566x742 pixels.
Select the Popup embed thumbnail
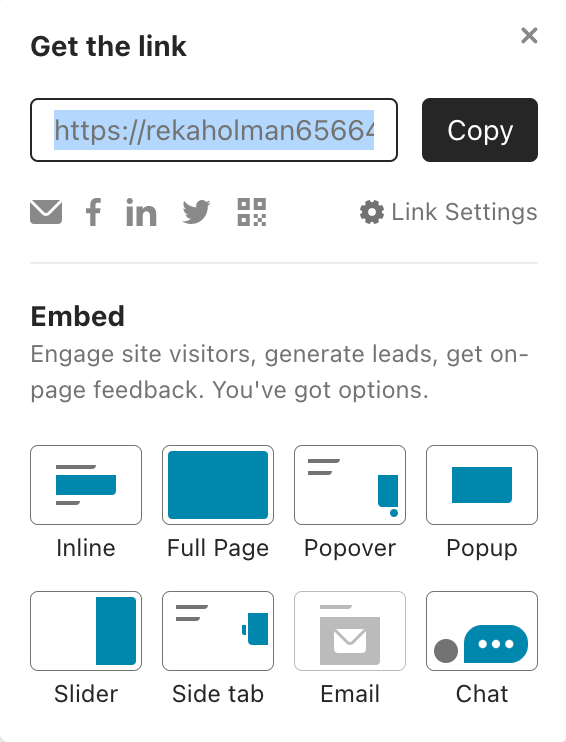482,485
